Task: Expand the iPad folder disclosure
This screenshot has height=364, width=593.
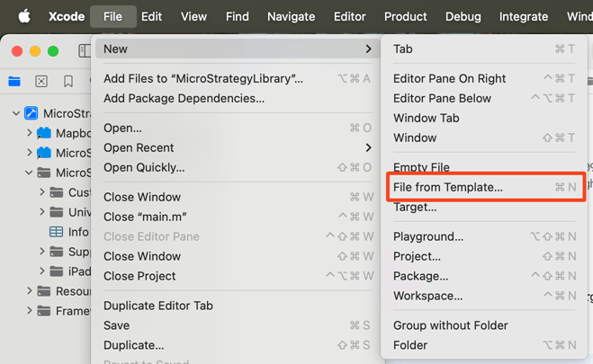Action: (42, 271)
